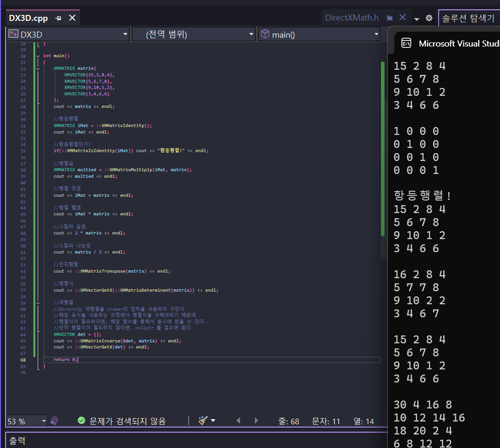Open code cleanup profile dropdown arrow
500x448 pixels.
point(213,421)
